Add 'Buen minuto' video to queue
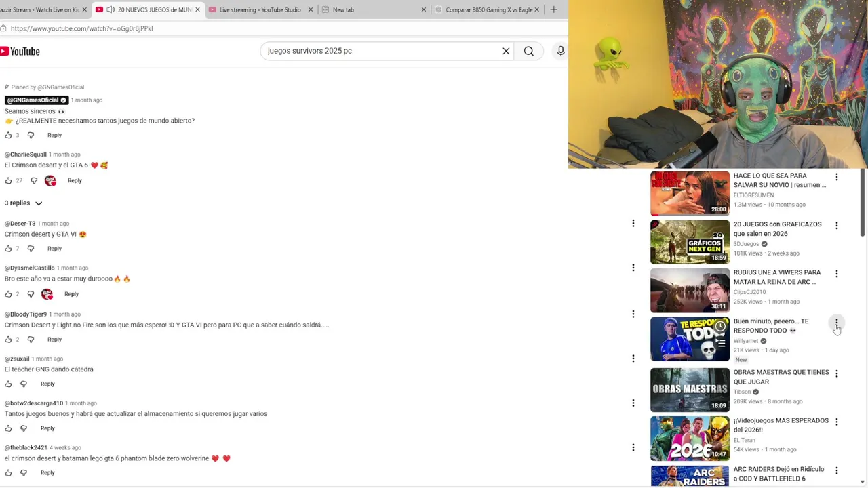 click(x=720, y=343)
